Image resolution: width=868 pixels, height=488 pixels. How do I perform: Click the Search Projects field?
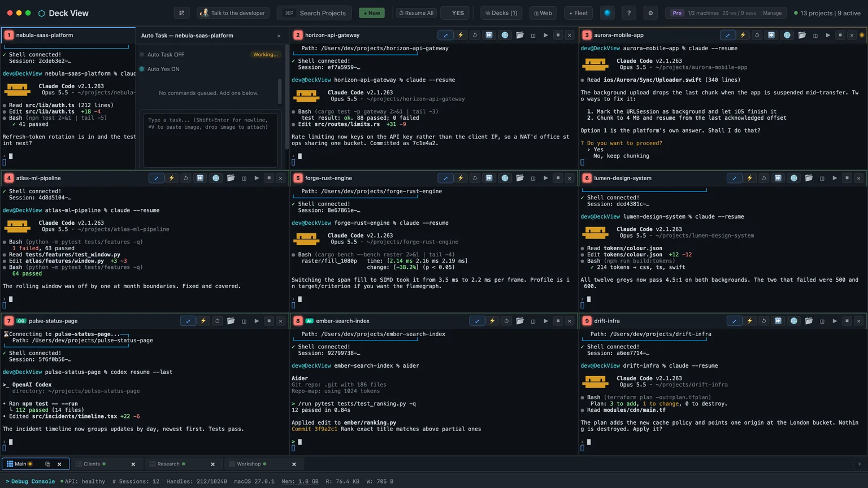tap(314, 13)
